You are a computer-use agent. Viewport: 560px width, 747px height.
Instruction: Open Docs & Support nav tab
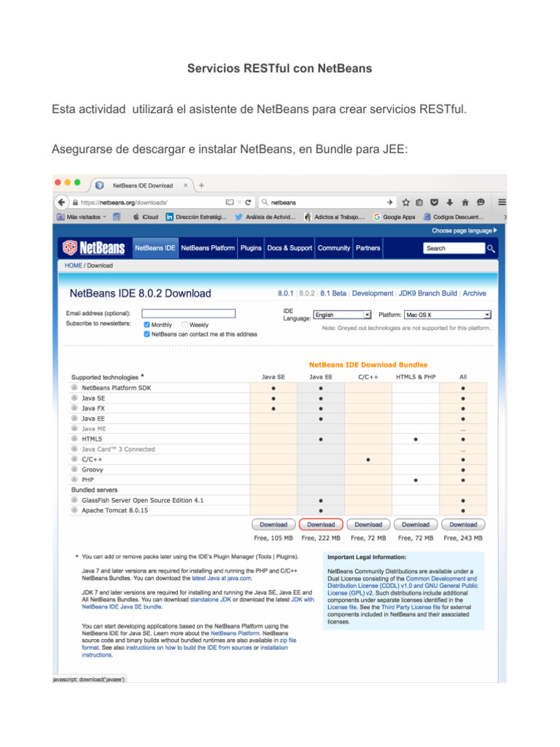tap(289, 248)
